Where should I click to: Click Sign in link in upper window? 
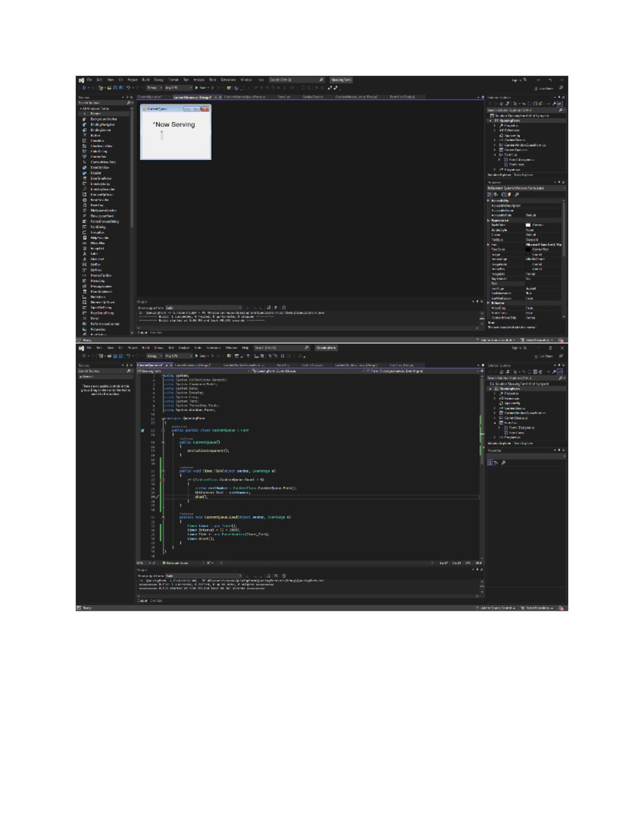click(517, 80)
